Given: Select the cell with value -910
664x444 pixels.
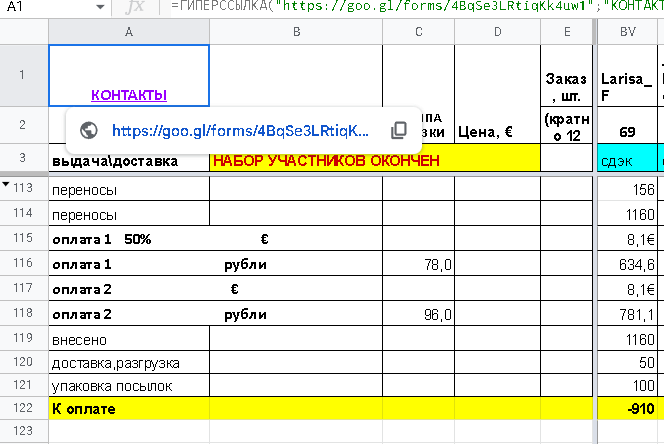Looking at the screenshot, I should coord(627,409).
